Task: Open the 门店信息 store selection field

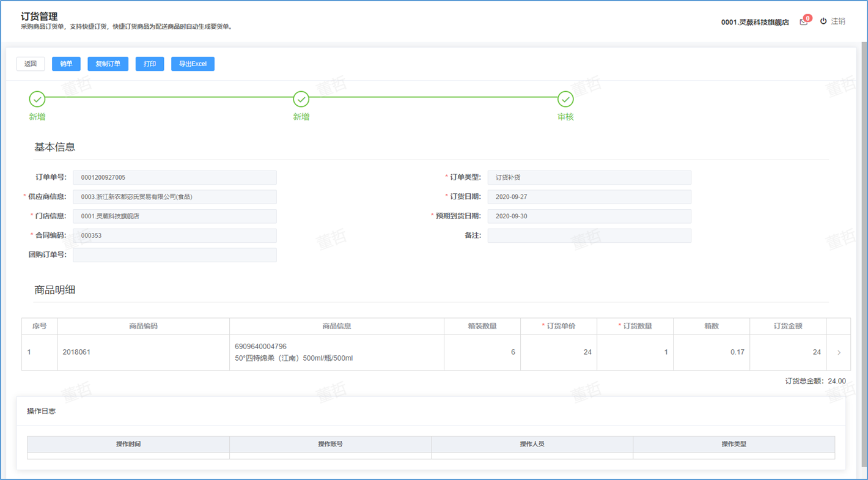Action: tap(174, 216)
